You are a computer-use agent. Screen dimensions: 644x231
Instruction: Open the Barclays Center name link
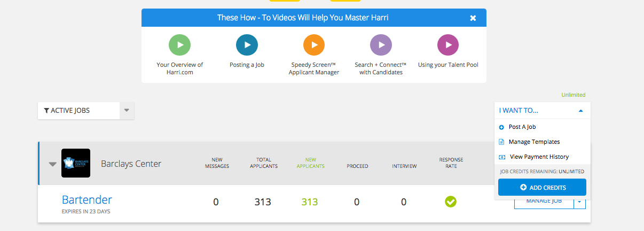(x=131, y=164)
